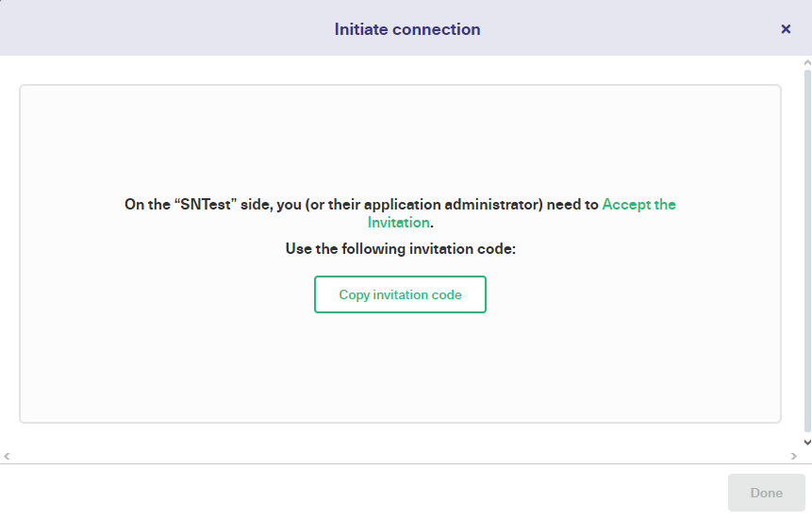
Task: Click the vertical scrollbar thumb
Action: click(x=807, y=251)
